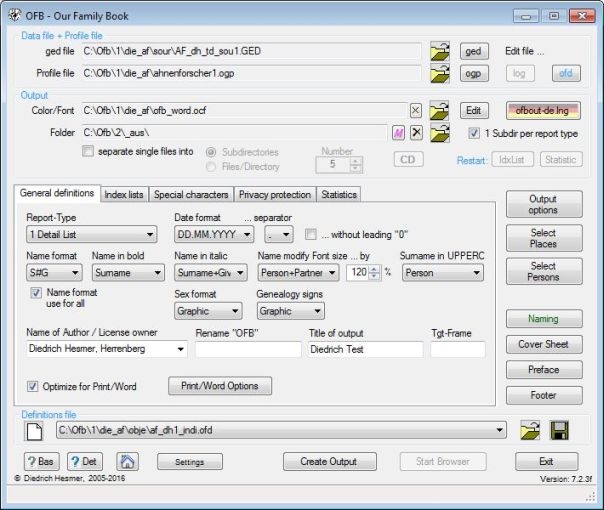
Task: Click the pink M icon beside Folder
Action: [x=397, y=133]
